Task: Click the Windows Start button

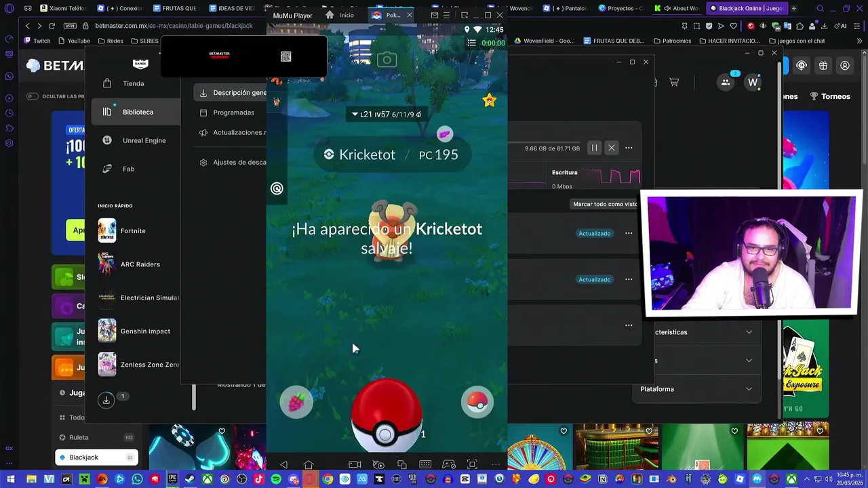Action: tap(10, 479)
